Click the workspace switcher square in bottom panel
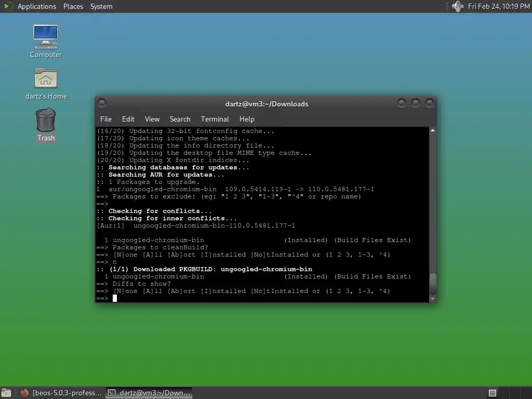Screen dimensions: 532x399 pos(493,393)
